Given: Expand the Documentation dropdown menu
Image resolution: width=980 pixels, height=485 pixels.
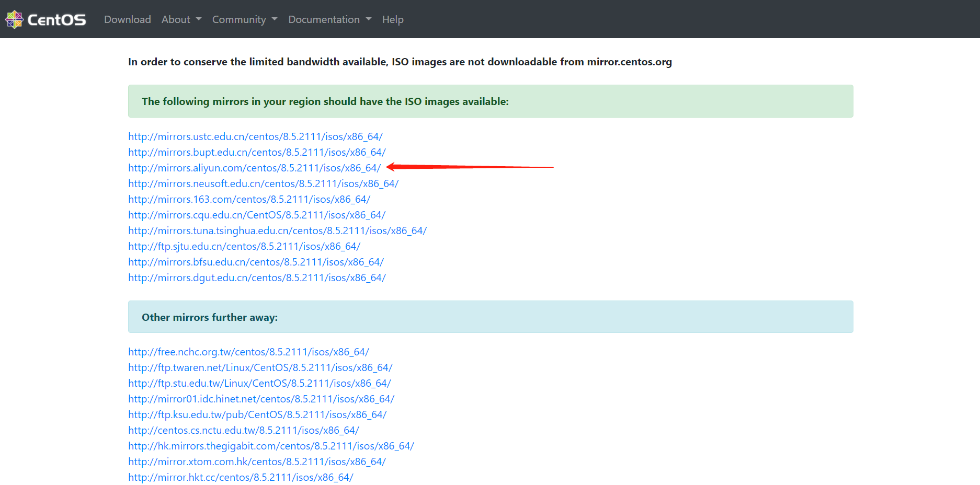Looking at the screenshot, I should (x=330, y=19).
